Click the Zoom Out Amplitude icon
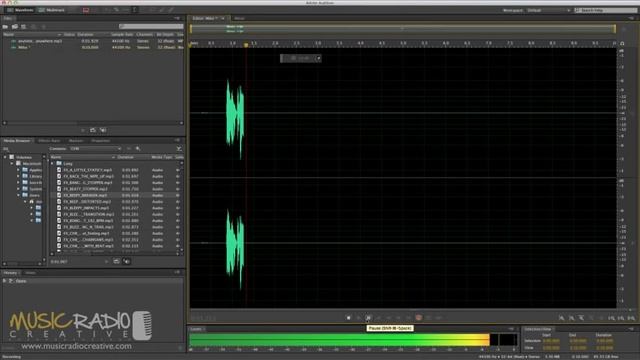This screenshot has height=360, width=640. pos(571,318)
